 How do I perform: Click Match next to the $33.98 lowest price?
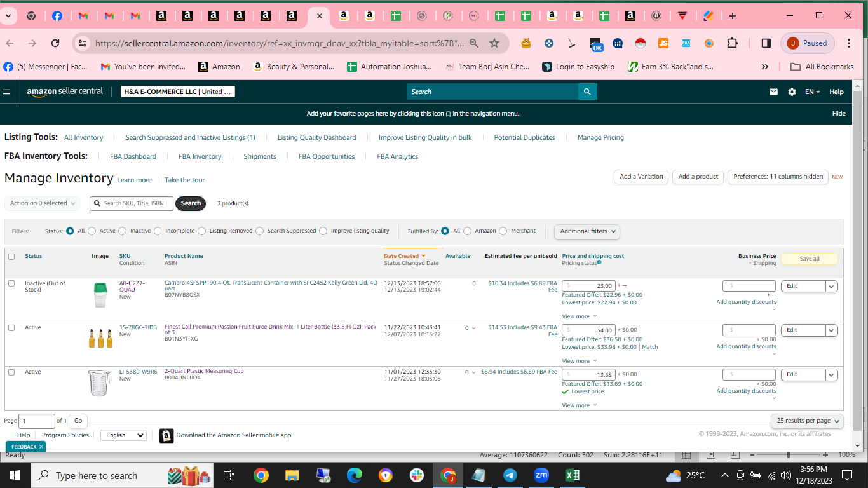(650, 347)
